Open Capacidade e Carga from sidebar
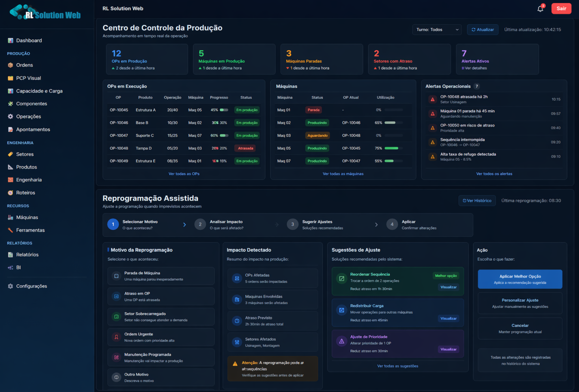This screenshot has width=579, height=392. coord(39,91)
